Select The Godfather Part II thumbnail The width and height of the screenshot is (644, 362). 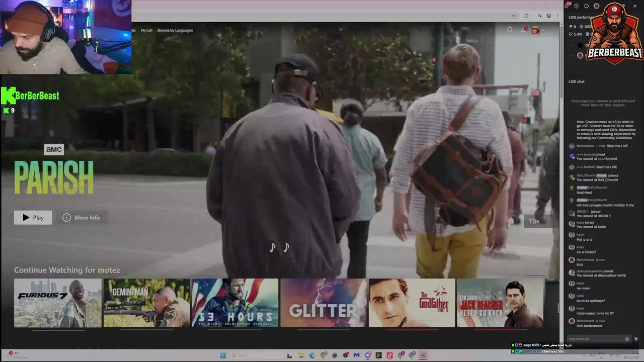pyautogui.click(x=412, y=303)
